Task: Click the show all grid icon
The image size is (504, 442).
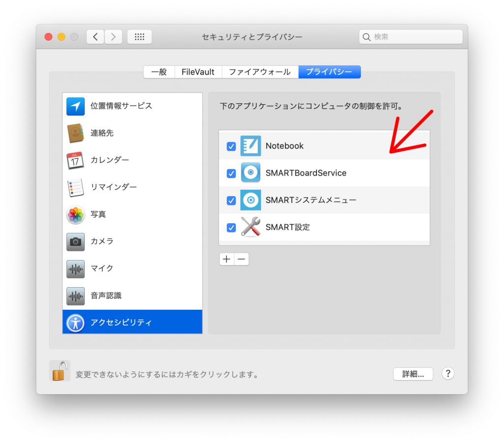Action: pos(139,37)
